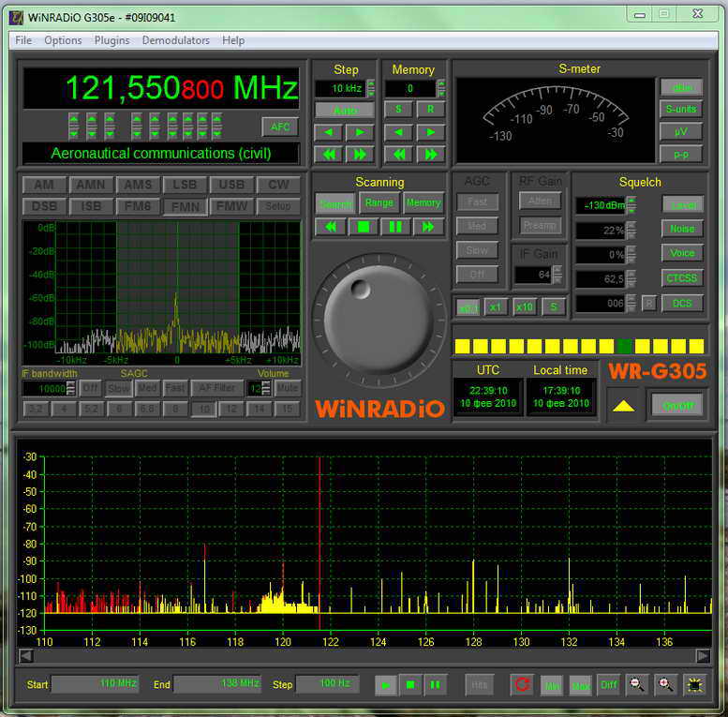Click the green square in the yellow indicator bar
The image size is (728, 717).
click(x=624, y=347)
